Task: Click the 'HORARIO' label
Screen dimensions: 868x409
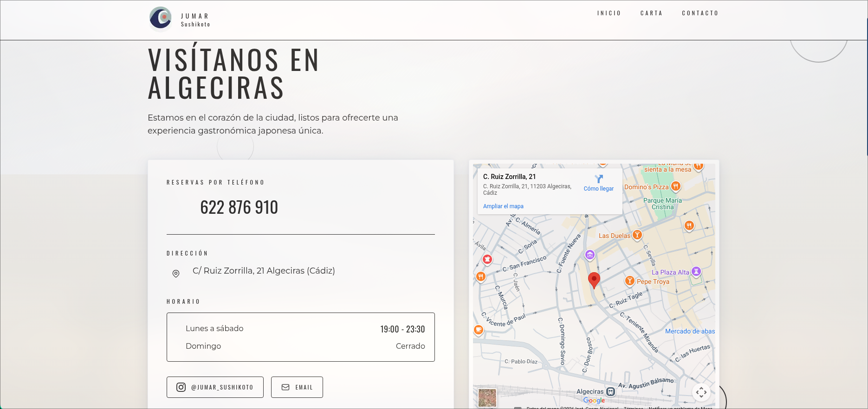Action: [183, 301]
